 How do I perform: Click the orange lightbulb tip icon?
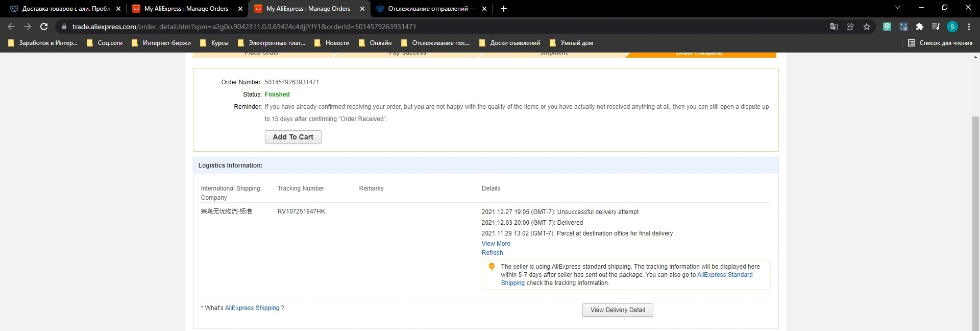492,267
